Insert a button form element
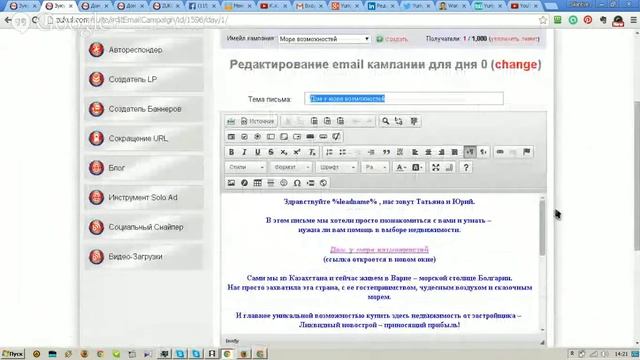Image resolution: width=640 pixels, height=360 pixels. [310, 137]
